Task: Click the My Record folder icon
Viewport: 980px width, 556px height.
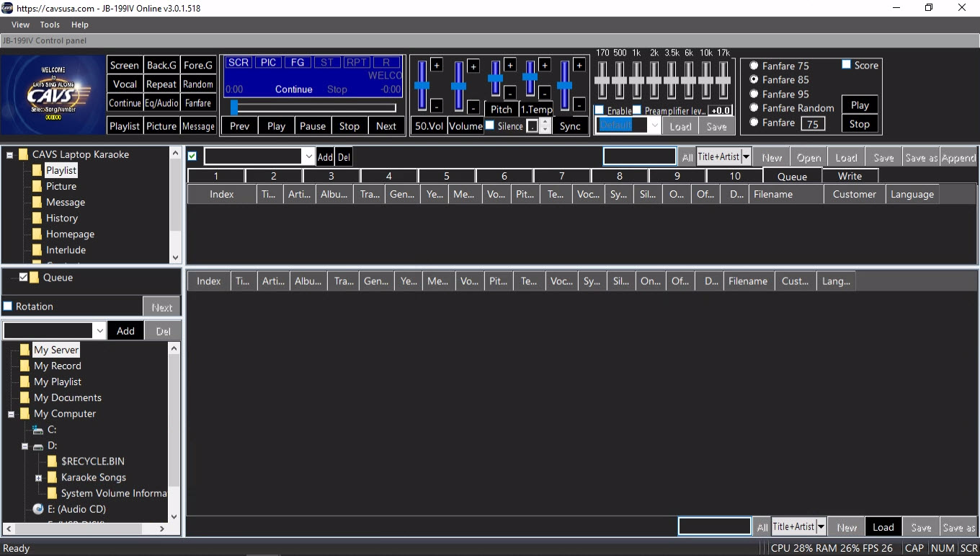Action: [25, 366]
